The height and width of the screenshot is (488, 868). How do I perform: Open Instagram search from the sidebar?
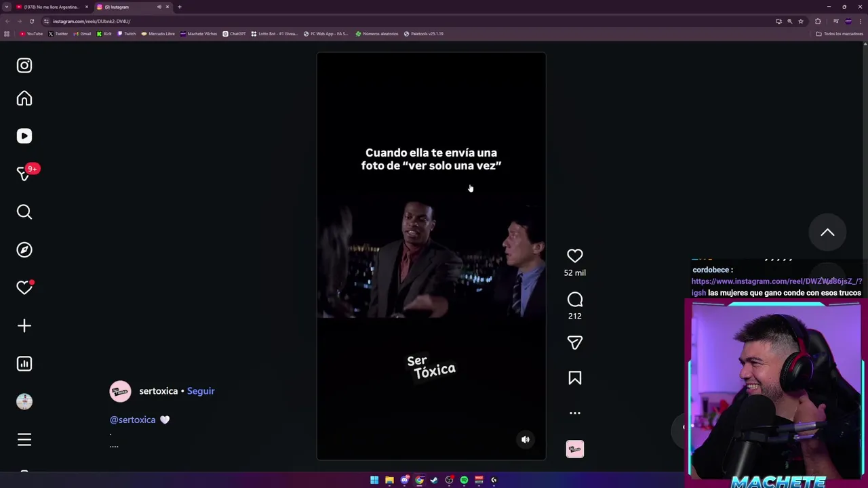point(24,212)
